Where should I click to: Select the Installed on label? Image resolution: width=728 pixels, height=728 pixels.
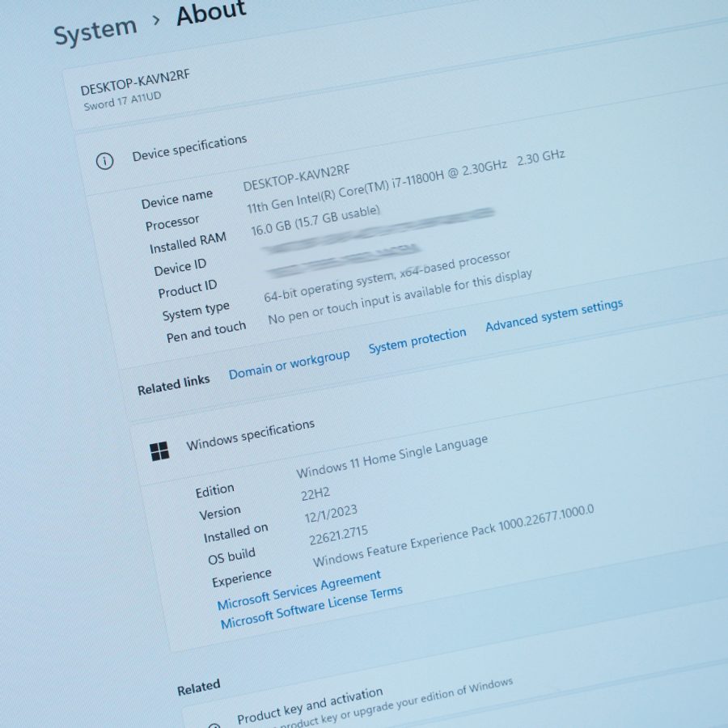coord(236,533)
